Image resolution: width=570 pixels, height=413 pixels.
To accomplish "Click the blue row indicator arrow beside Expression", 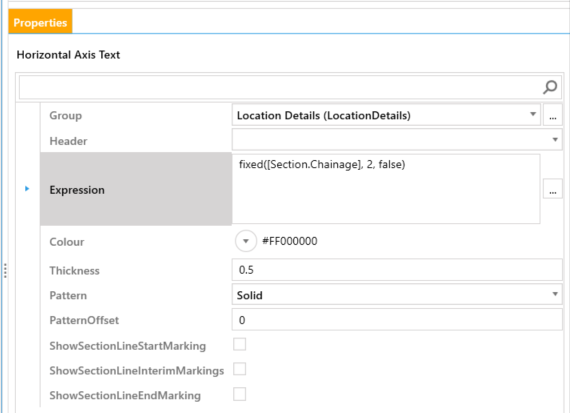I will coord(27,189).
